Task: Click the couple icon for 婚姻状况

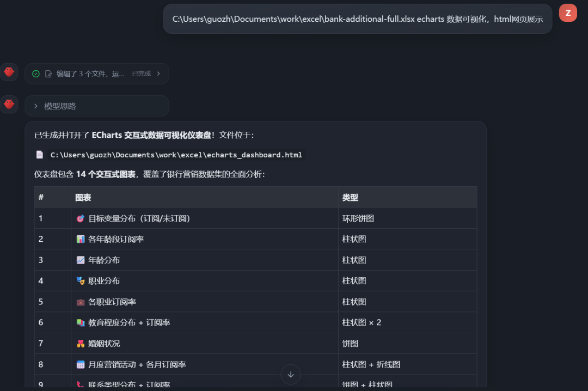Action: [x=80, y=343]
